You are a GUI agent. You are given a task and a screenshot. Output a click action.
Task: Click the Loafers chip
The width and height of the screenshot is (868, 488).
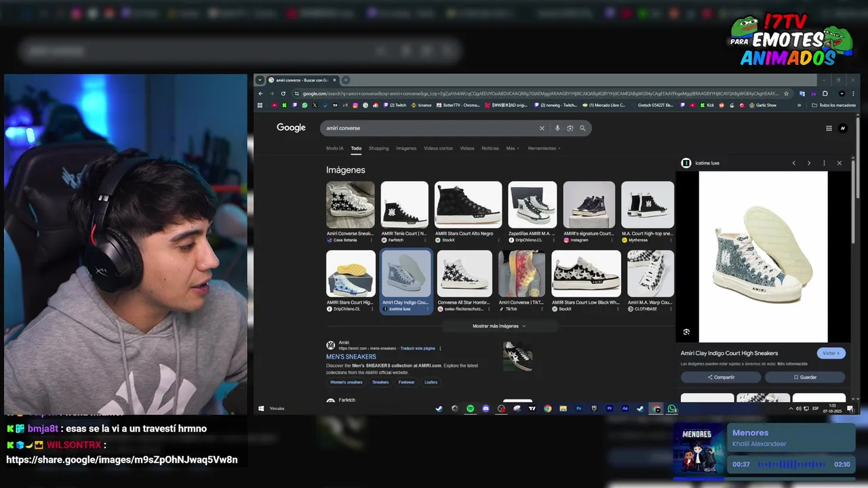(x=431, y=382)
